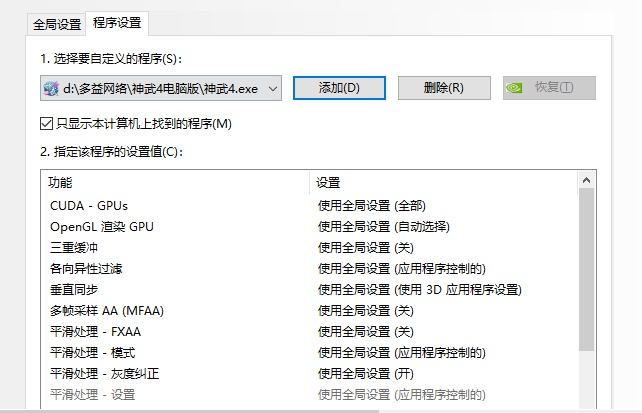Click setting value for 各向异性过滤
The image size is (642, 413).
tap(402, 269)
